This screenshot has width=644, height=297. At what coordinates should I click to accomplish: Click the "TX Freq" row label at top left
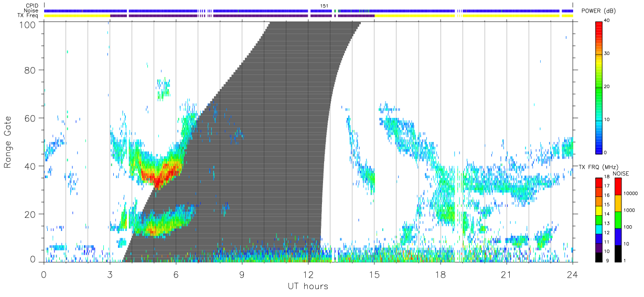click(x=28, y=16)
